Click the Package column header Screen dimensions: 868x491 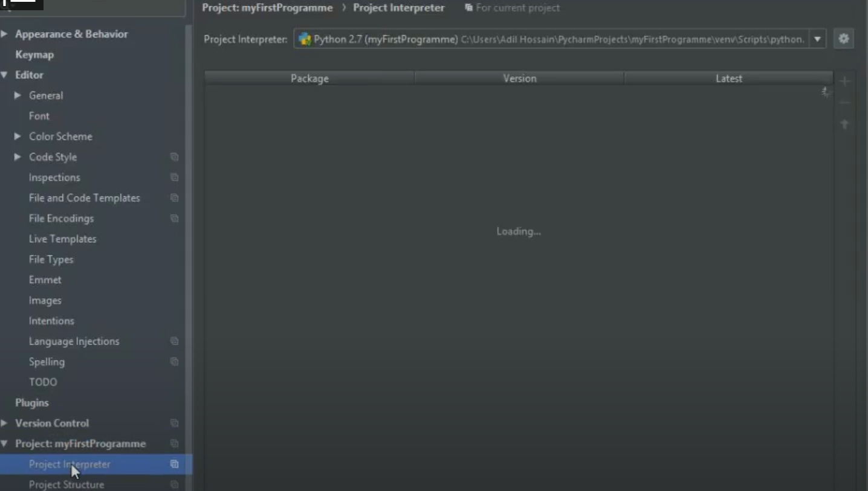(309, 79)
